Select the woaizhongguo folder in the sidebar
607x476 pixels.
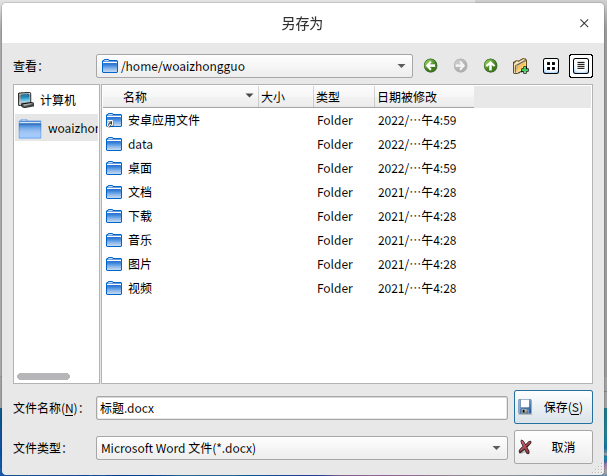click(x=56, y=128)
